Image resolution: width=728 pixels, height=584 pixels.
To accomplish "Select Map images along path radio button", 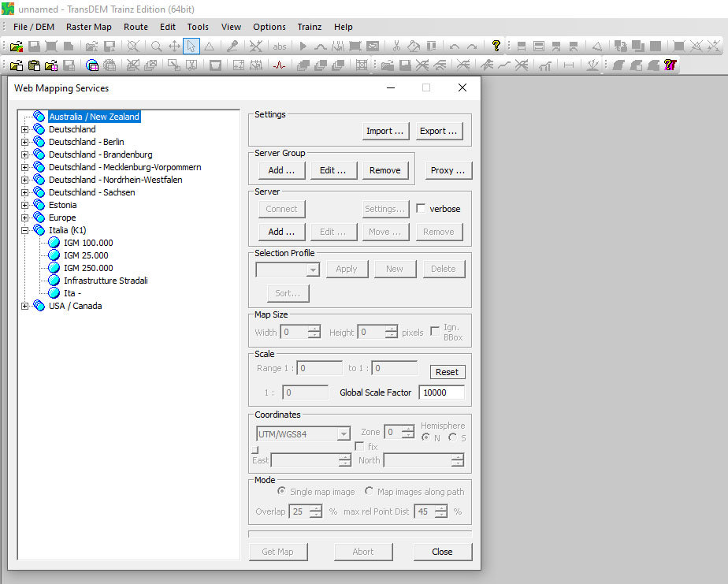I will [369, 491].
